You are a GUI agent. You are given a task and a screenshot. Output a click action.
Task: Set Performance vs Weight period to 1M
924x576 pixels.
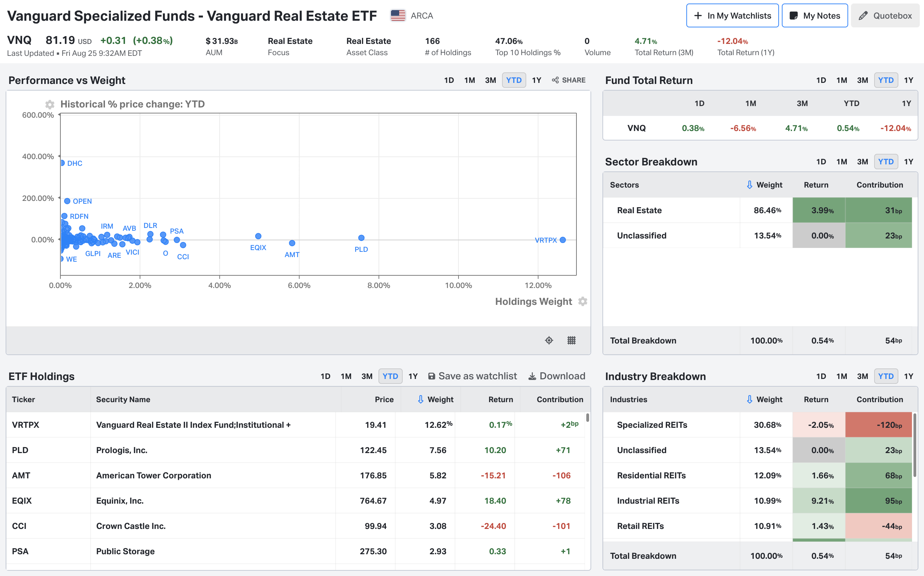pyautogui.click(x=469, y=80)
